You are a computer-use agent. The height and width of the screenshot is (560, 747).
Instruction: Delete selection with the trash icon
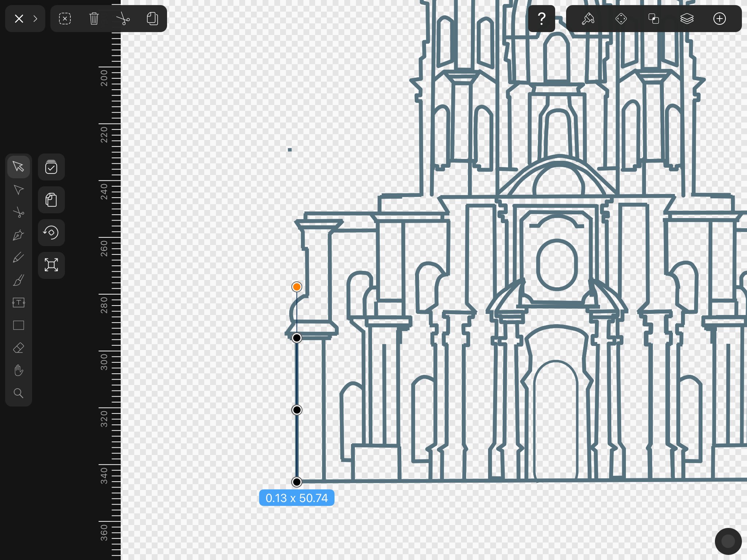[x=94, y=19]
